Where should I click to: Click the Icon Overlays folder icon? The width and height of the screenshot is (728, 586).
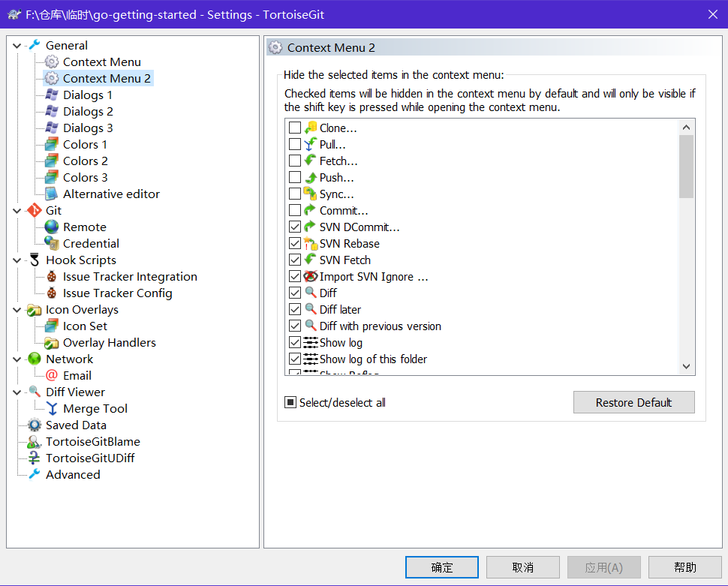click(35, 310)
